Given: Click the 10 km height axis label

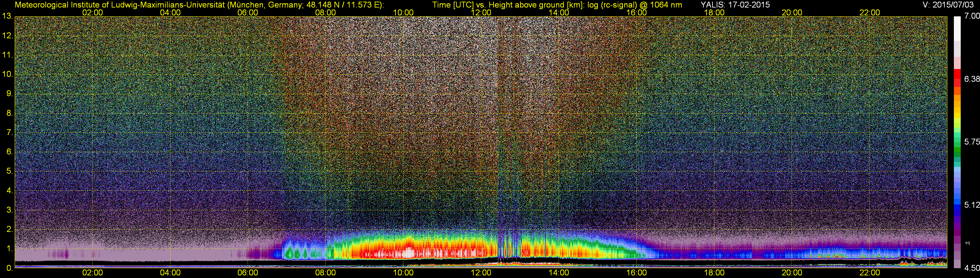Looking at the screenshot, I should click(x=7, y=74).
